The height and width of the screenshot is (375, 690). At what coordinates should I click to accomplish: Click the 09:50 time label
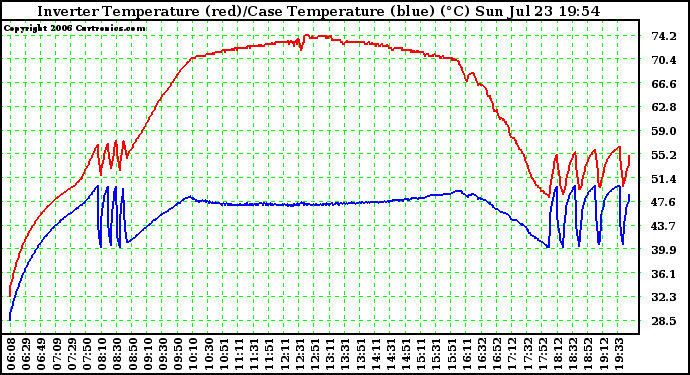[x=178, y=354]
